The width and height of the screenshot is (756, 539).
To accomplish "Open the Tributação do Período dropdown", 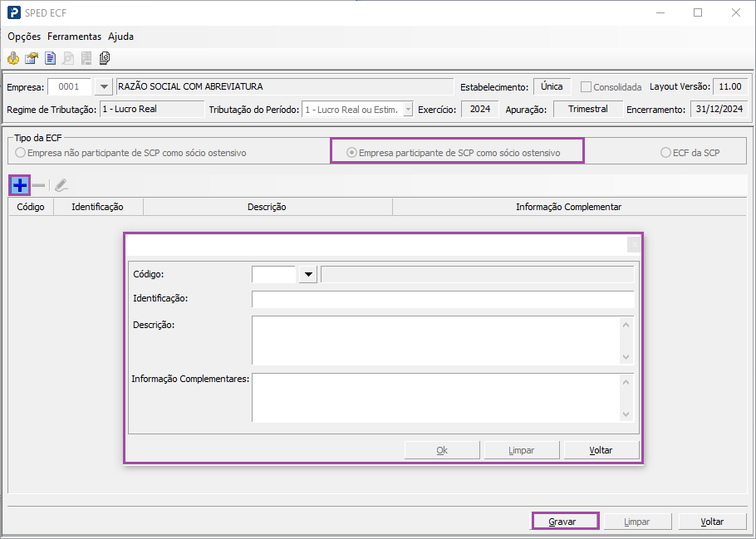I will (x=409, y=110).
